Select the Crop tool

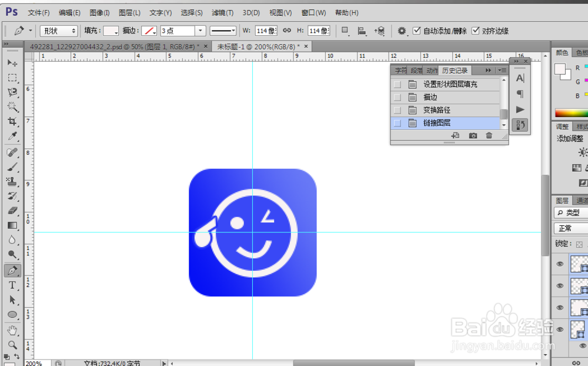(x=12, y=121)
